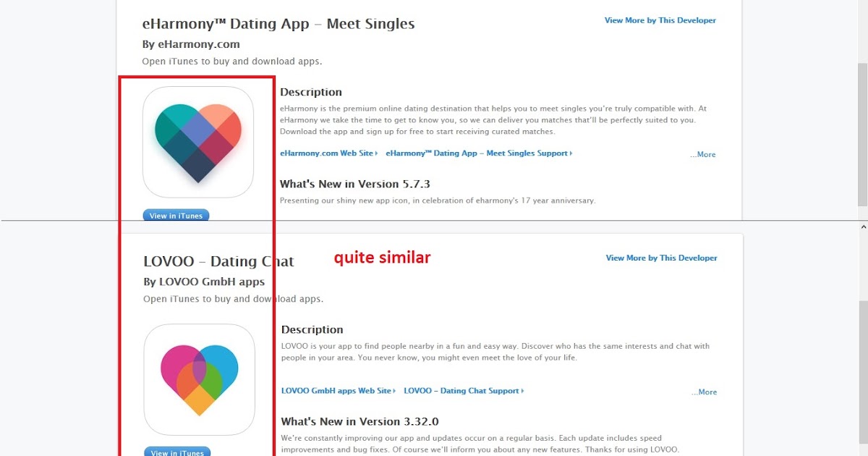This screenshot has height=456, width=868.
Task: Click the scrollbar up arrow in the lower pane
Action: coord(863,227)
